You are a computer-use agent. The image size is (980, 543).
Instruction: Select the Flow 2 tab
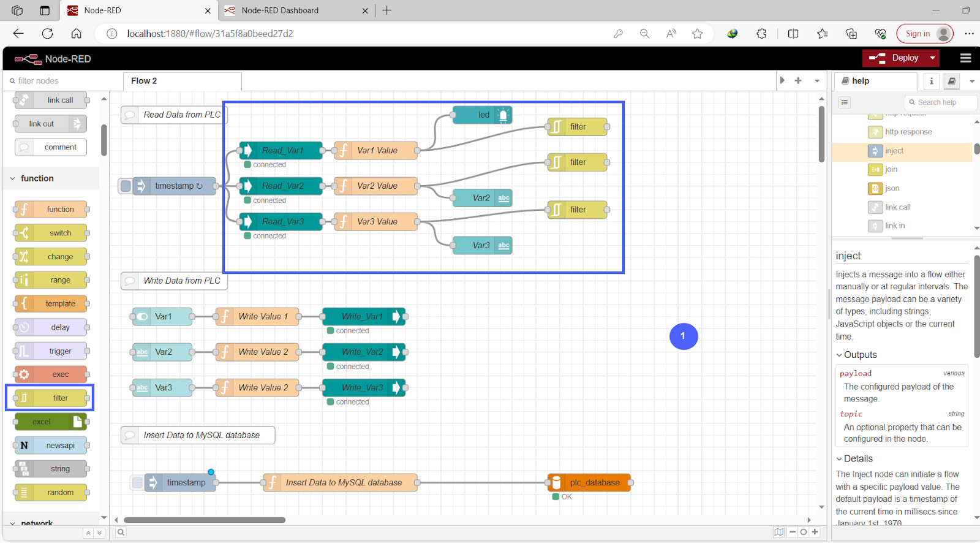(x=182, y=81)
